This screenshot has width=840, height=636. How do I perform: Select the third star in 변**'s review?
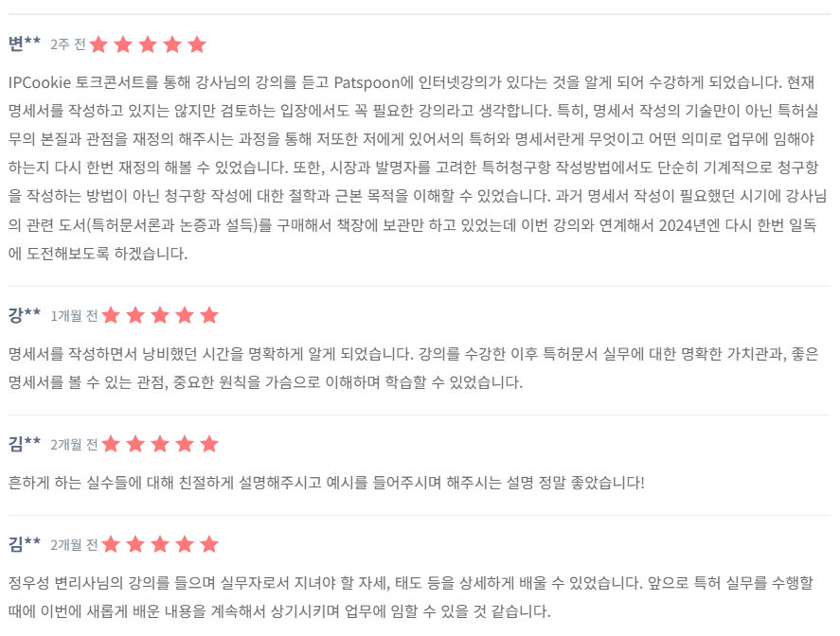[x=148, y=44]
